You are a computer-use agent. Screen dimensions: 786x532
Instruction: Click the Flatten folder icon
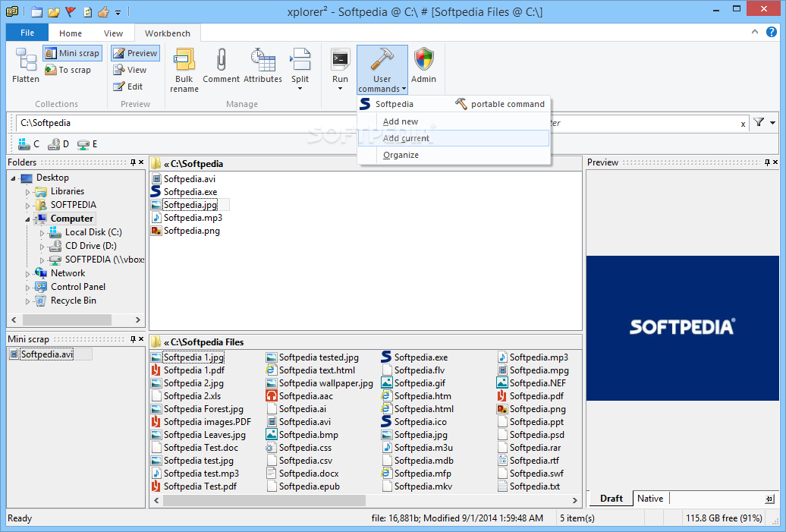[x=26, y=59]
